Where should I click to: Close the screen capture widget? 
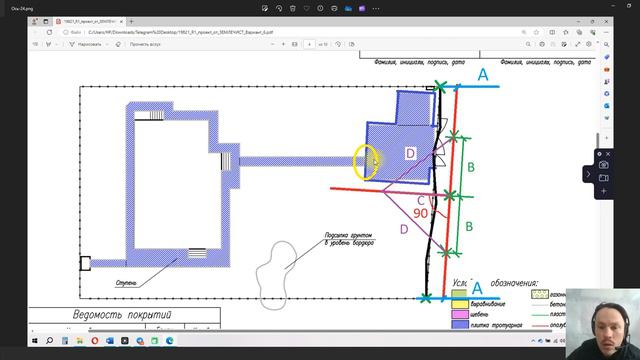pyautogui.click(x=608, y=154)
